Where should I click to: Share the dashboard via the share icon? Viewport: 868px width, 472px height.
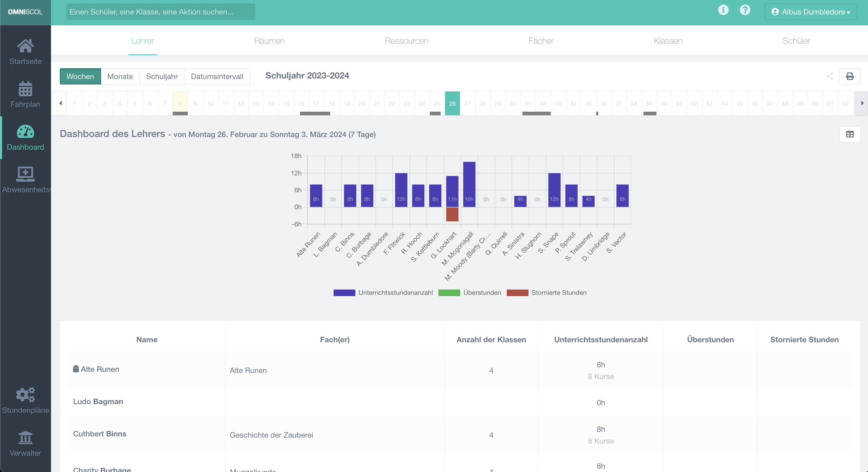(x=830, y=76)
